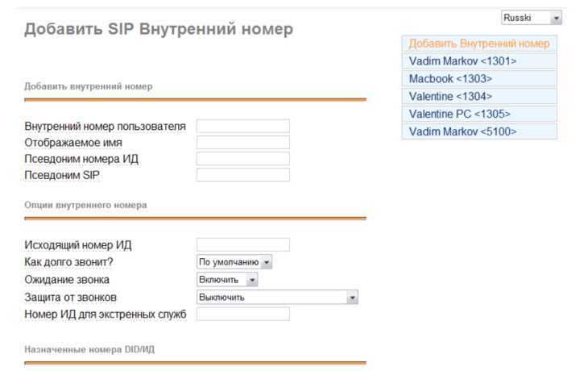Screen dimensions: 588x371
Task: Open the Russki language dropdown
Action: point(531,18)
